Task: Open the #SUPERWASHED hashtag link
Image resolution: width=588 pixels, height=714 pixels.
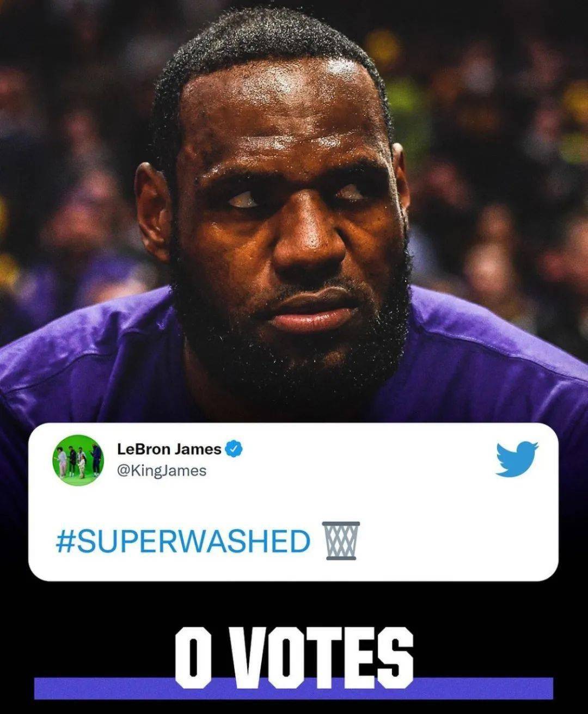Action: pos(183,541)
